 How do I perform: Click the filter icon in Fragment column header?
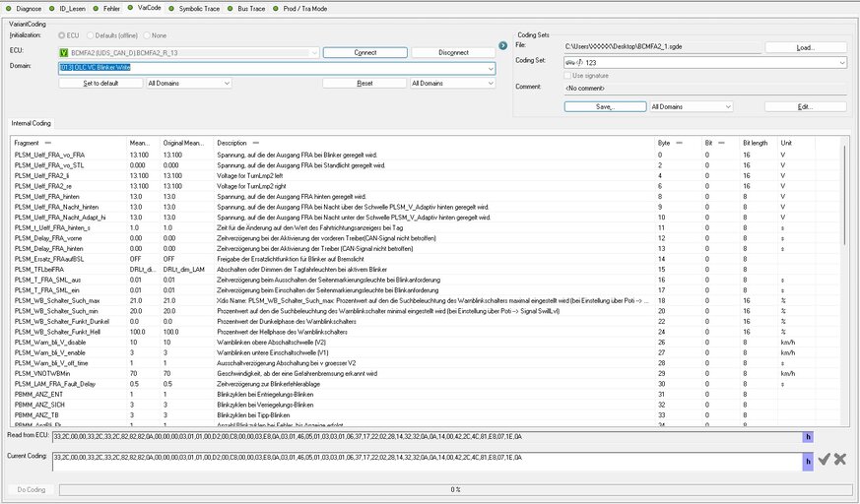click(47, 143)
